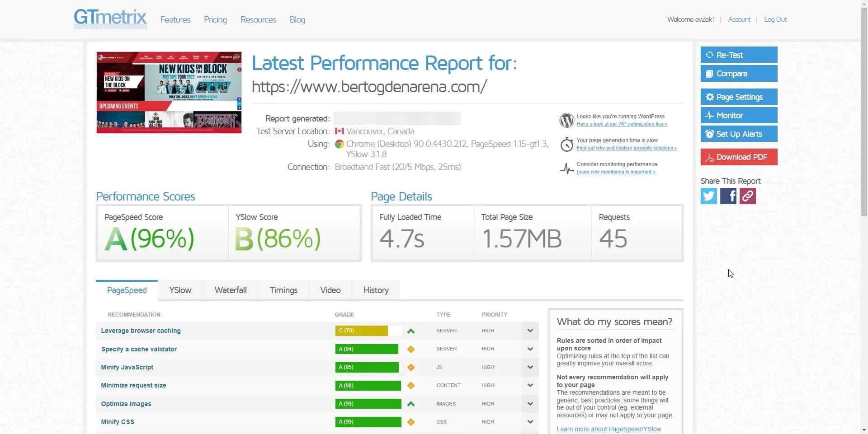The width and height of the screenshot is (868, 434).
Task: Switch to the Waterfall tab
Action: point(230,290)
